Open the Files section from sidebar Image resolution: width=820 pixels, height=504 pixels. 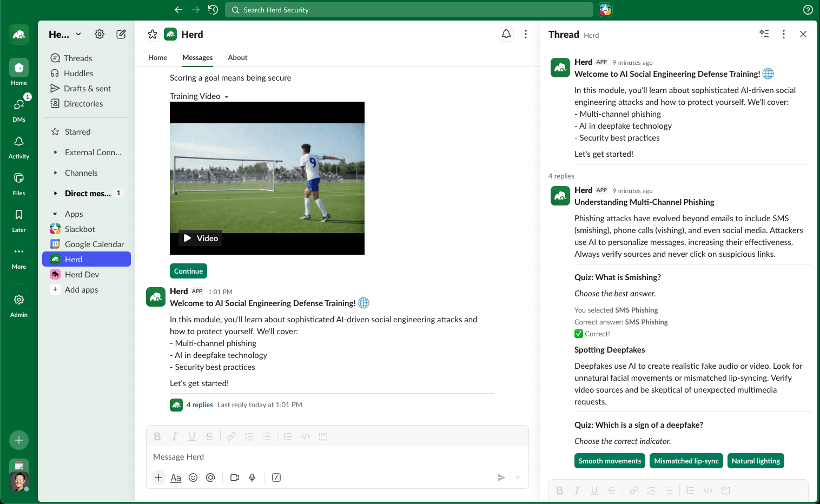18,182
